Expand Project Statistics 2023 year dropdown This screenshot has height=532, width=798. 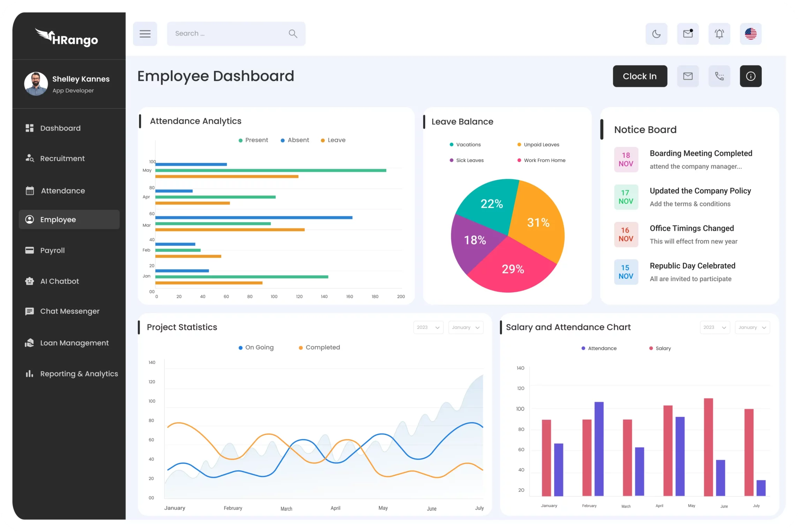[428, 327]
